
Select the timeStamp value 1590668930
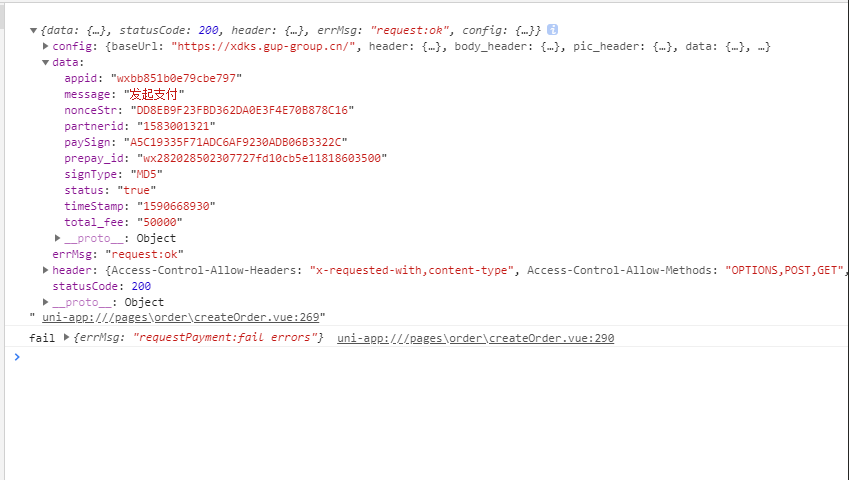point(176,206)
